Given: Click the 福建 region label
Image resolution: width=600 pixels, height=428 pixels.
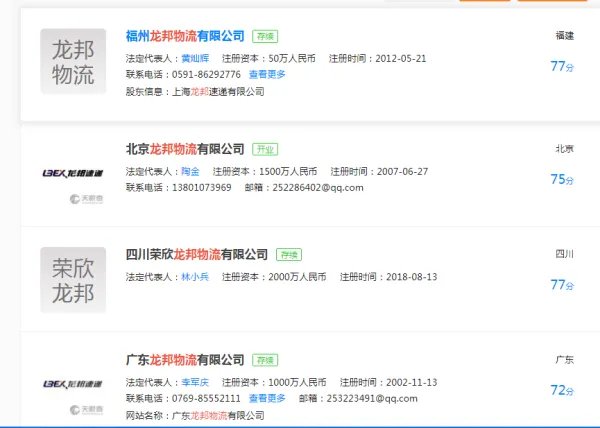Looking at the screenshot, I should point(564,36).
